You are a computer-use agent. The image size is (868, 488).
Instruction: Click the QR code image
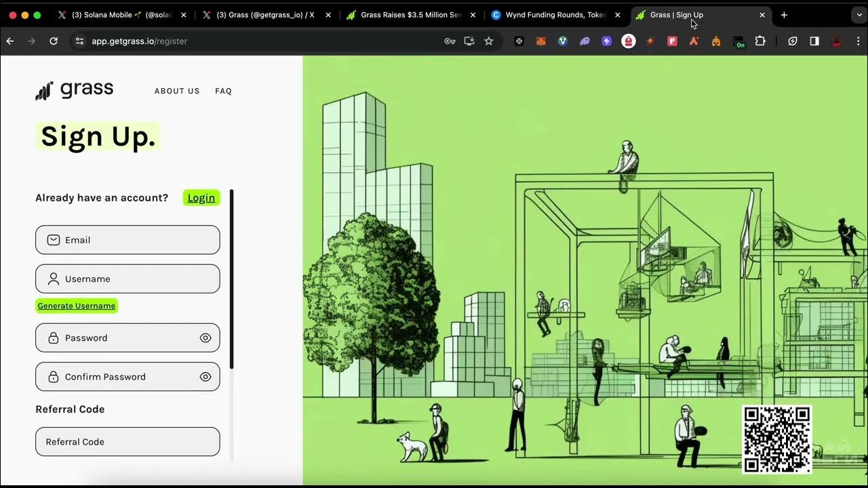click(x=776, y=439)
